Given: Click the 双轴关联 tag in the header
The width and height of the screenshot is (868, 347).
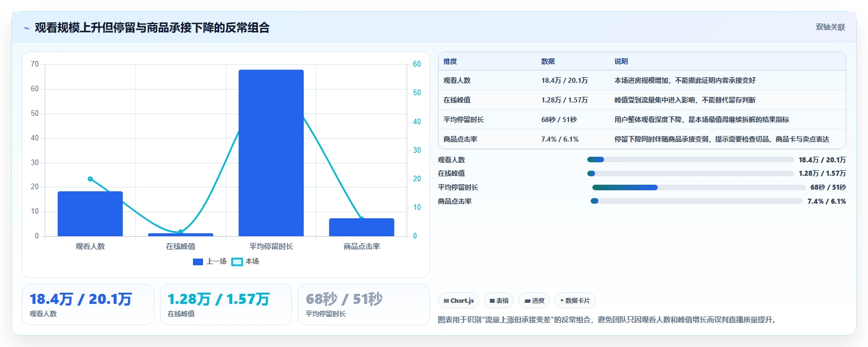Looking at the screenshot, I should tap(830, 27).
